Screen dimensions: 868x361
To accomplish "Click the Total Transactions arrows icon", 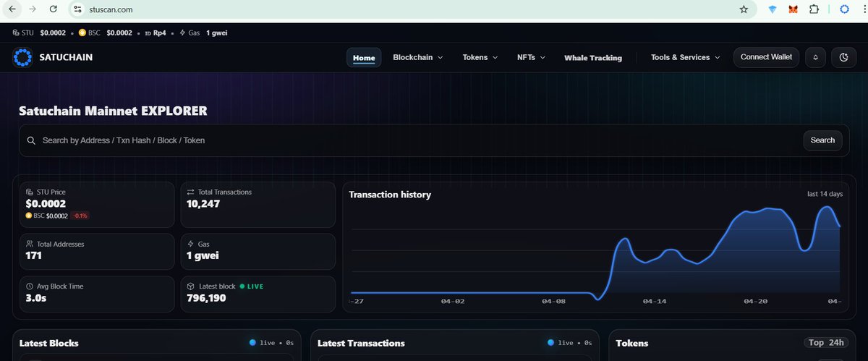I will click(190, 192).
